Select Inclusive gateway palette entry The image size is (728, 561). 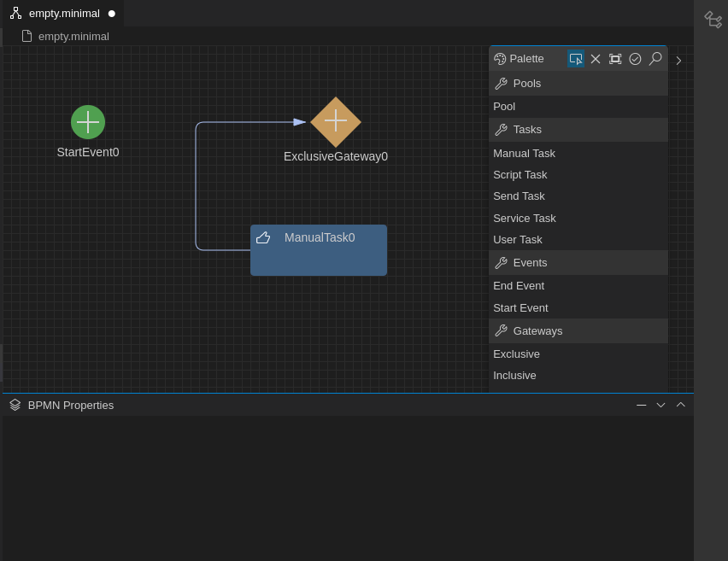tap(578, 376)
